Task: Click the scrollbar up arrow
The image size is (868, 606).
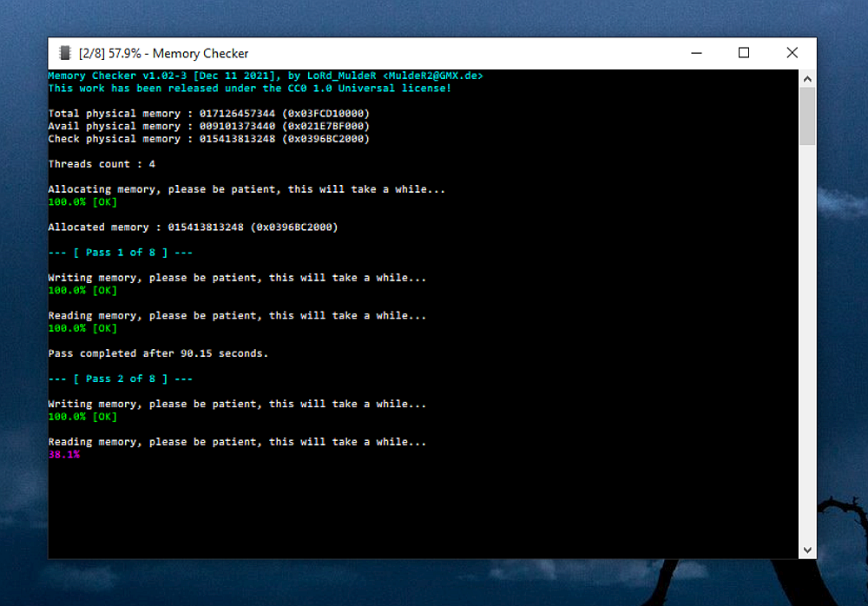Action: click(x=807, y=79)
